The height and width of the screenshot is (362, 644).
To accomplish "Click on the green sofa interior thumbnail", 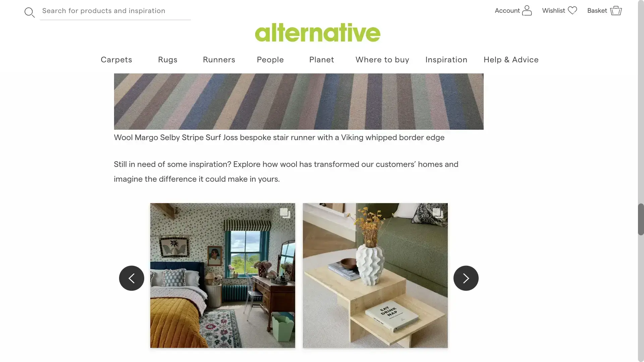I will point(375,276).
